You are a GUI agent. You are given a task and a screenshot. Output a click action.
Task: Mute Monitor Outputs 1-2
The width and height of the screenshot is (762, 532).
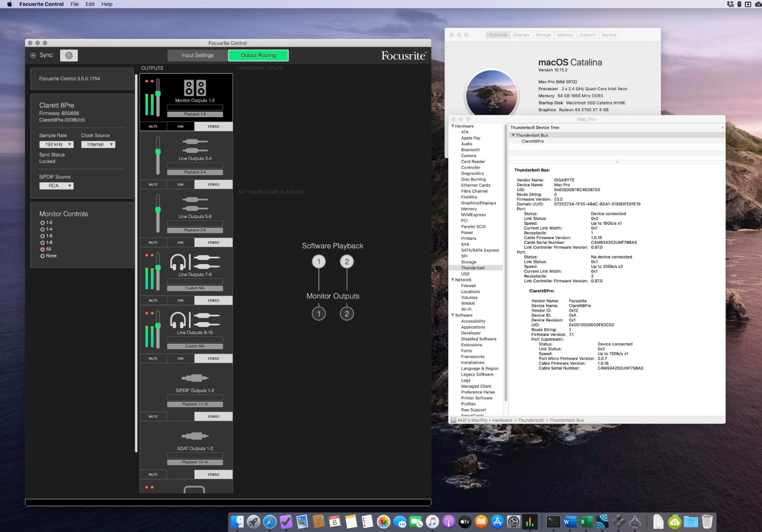click(x=153, y=127)
